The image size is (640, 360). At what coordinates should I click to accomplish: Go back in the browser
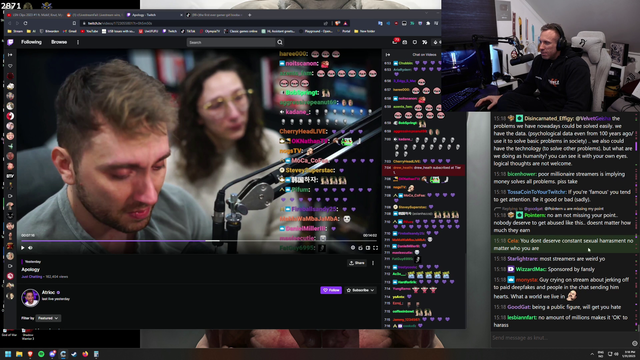pos(10,23)
